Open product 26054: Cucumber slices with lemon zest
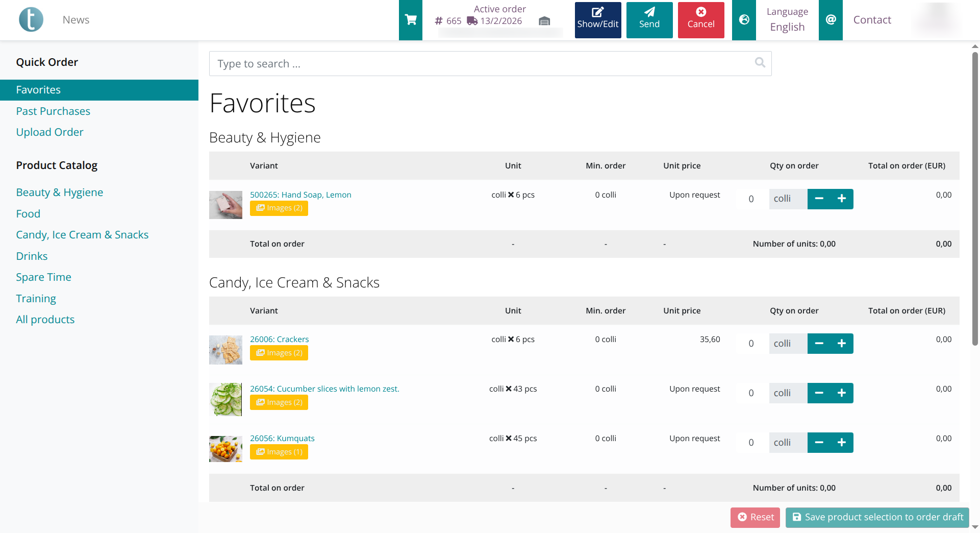 click(x=324, y=389)
